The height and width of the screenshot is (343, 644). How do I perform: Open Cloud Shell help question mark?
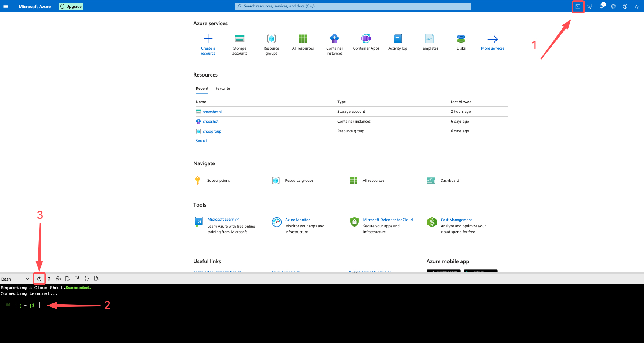[x=49, y=279]
